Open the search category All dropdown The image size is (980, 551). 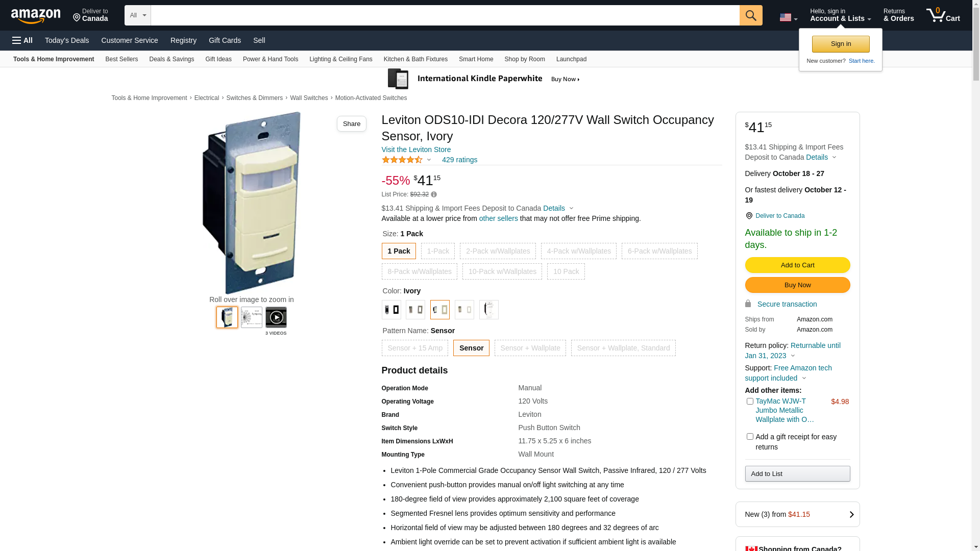(x=137, y=15)
